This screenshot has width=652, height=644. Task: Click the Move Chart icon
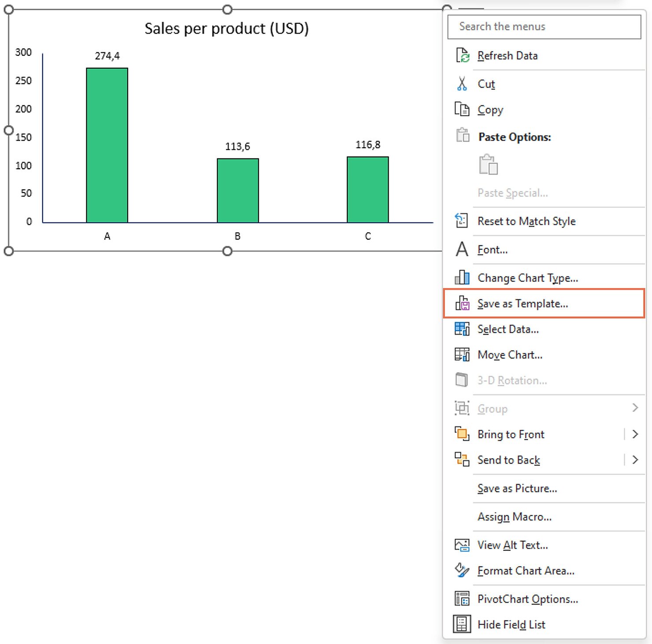[x=462, y=355]
